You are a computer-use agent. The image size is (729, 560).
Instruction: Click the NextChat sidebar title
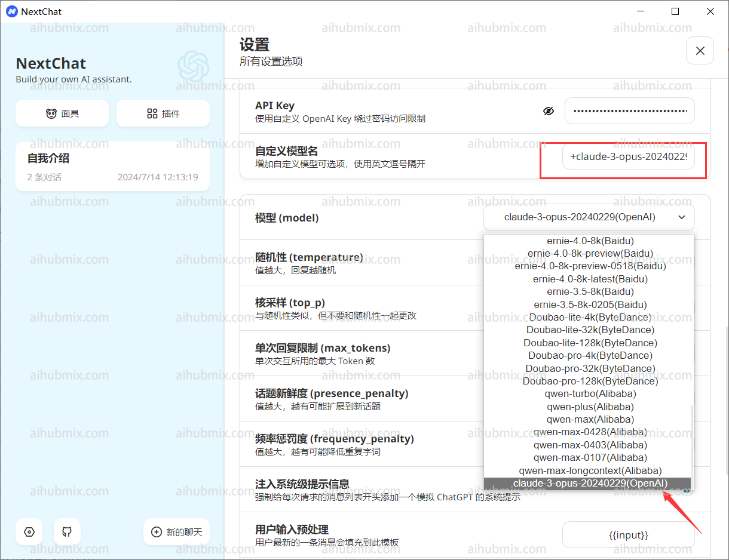coord(51,64)
